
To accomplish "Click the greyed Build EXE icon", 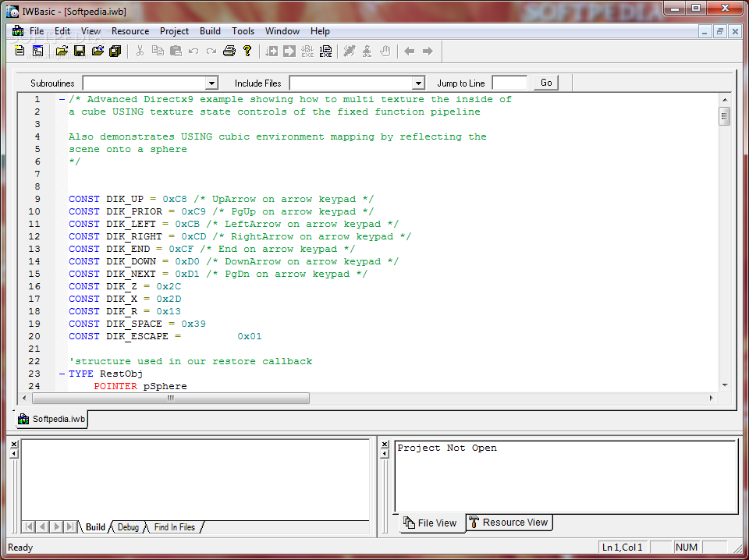I will tap(307, 51).
